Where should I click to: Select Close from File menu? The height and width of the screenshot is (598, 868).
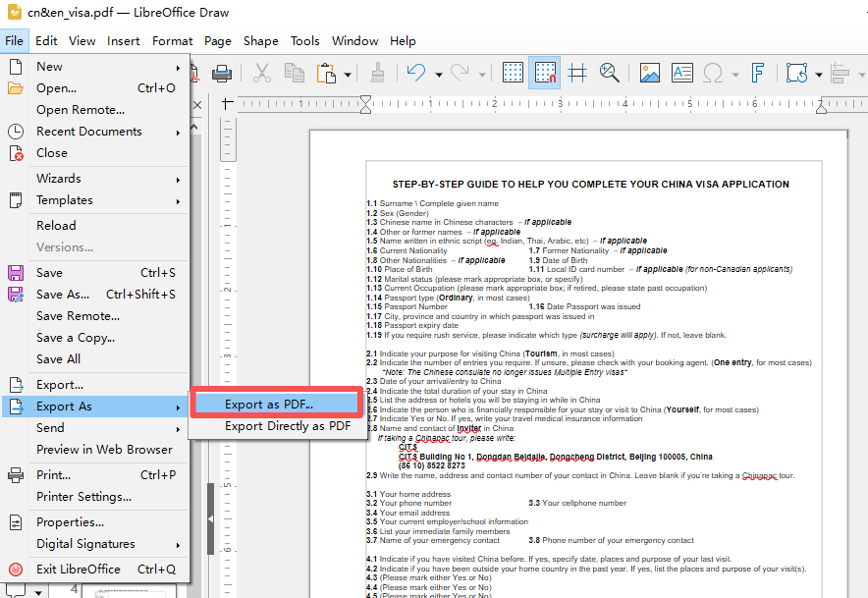click(x=95, y=153)
